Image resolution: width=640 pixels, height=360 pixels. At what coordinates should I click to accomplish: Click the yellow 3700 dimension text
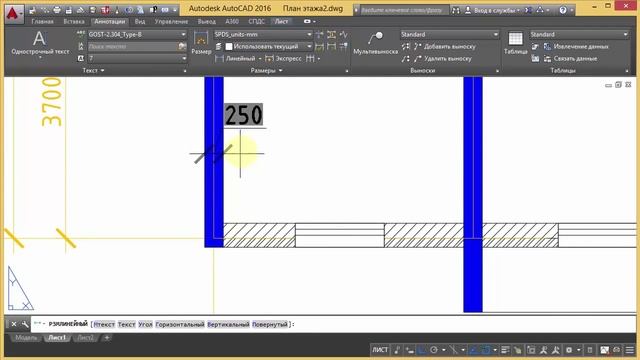52,102
